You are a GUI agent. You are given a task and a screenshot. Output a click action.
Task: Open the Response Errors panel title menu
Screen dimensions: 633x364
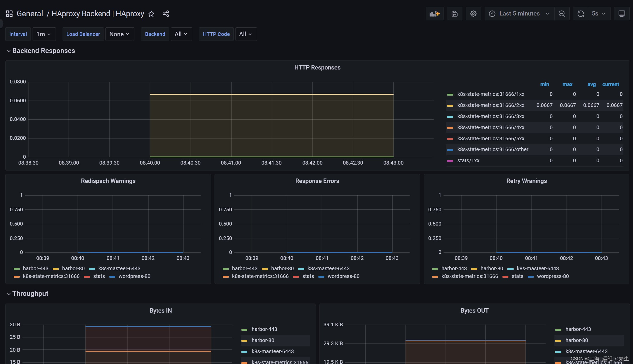point(317,181)
